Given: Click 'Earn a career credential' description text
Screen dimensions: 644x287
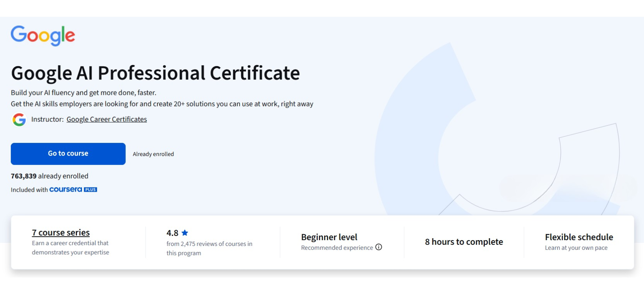Looking at the screenshot, I should 70,248.
